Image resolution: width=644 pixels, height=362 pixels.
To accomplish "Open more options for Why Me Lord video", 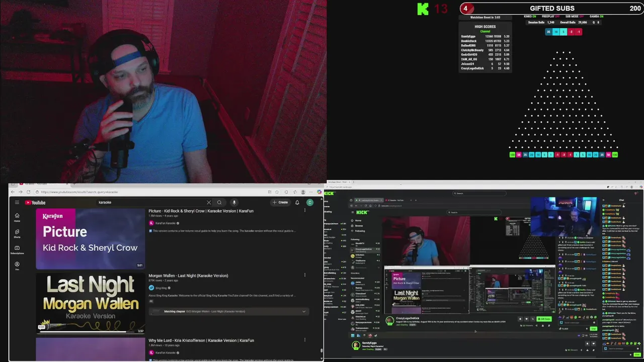I will click(305, 340).
